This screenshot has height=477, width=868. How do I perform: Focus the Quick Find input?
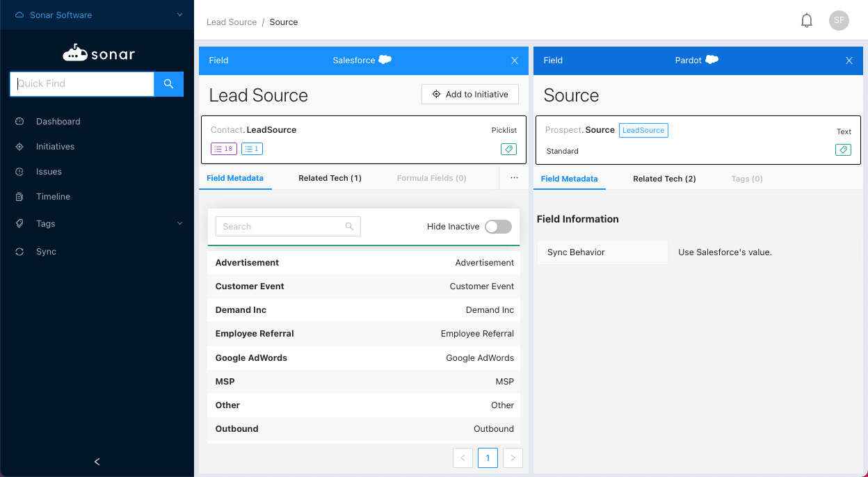pos(81,83)
